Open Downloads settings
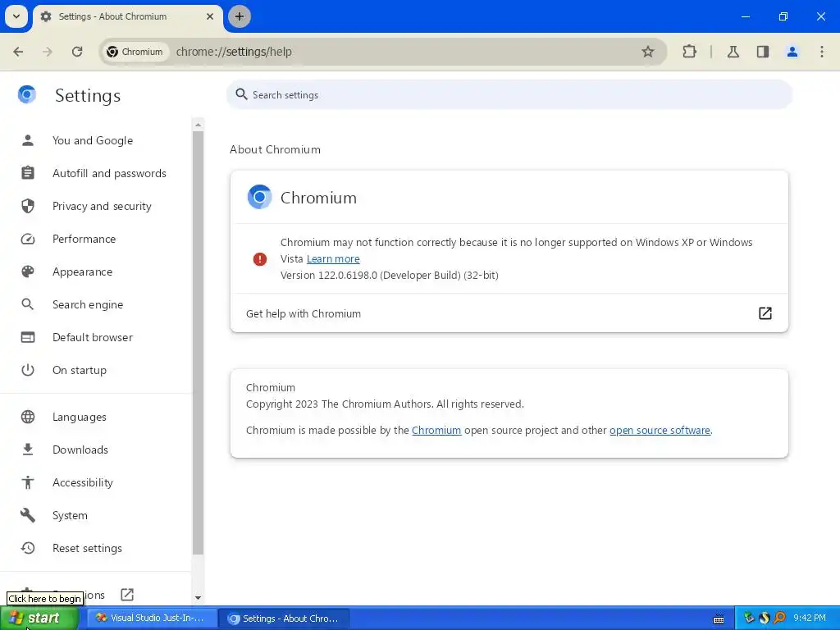Viewport: 840px width, 630px height. coord(80,450)
